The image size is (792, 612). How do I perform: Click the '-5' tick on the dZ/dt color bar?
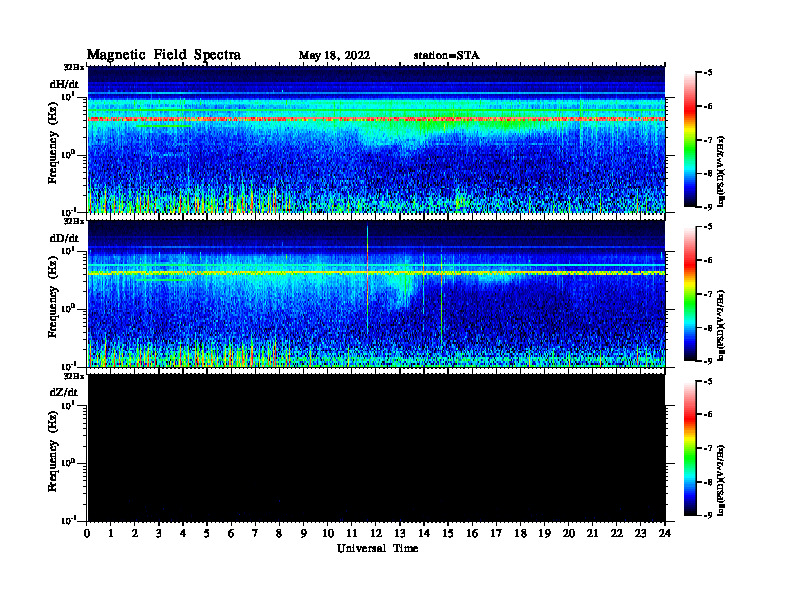(x=708, y=381)
